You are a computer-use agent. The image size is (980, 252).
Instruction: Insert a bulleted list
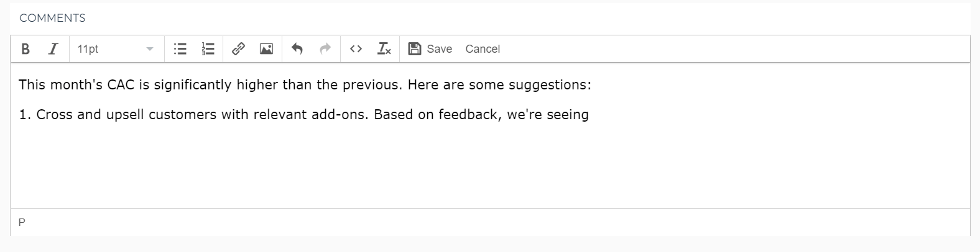180,49
